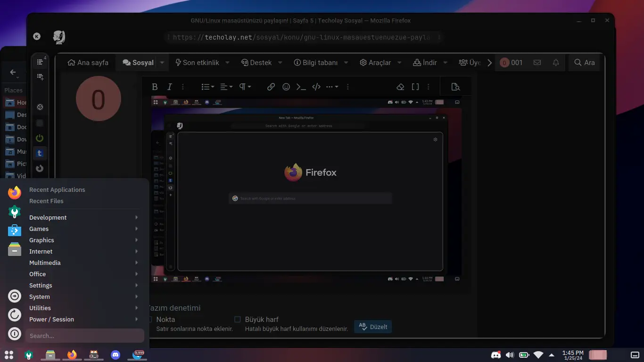The image size is (644, 362).
Task: Toggle BB code mode square brackets icon
Action: click(415, 87)
